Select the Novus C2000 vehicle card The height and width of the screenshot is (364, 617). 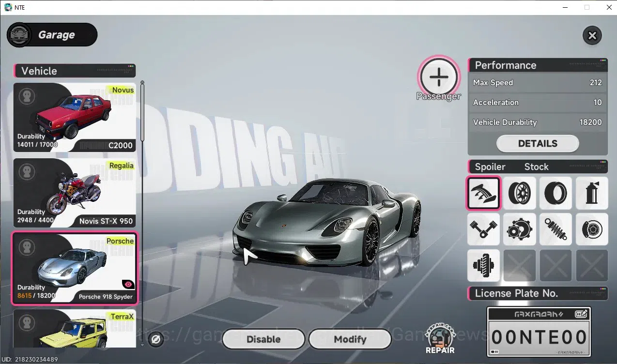75,118
